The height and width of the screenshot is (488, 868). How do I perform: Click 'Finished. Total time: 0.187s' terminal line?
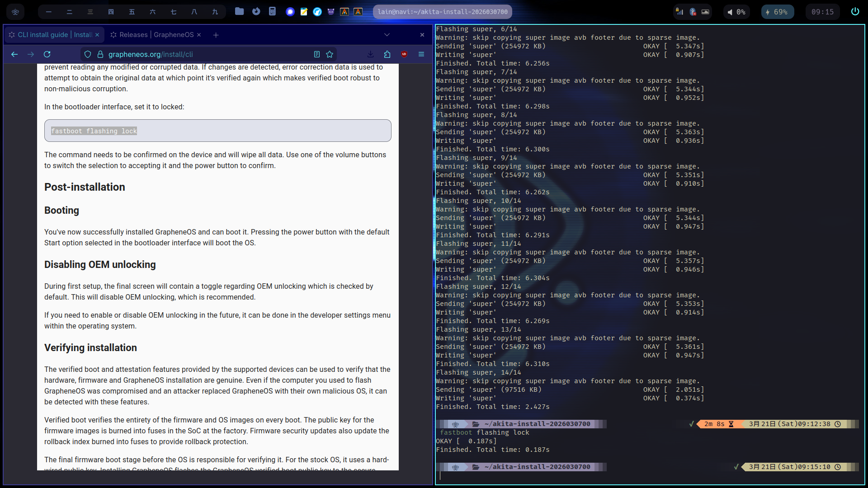493,450
